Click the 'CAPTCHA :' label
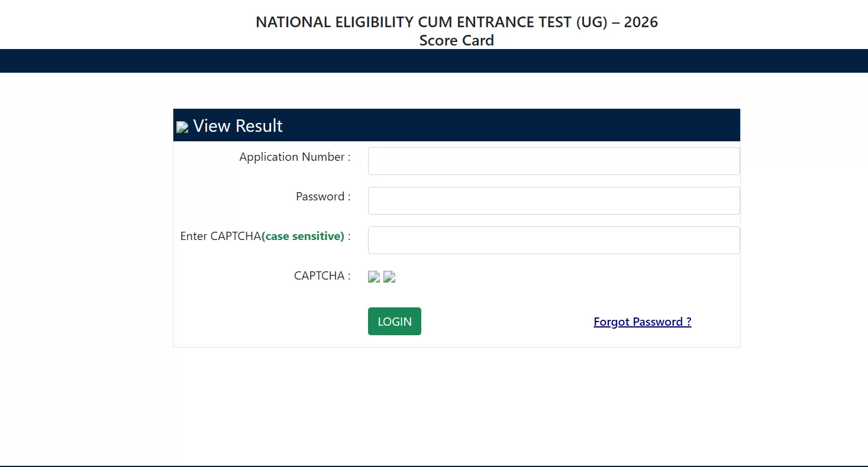This screenshot has height=467, width=868. point(322,275)
